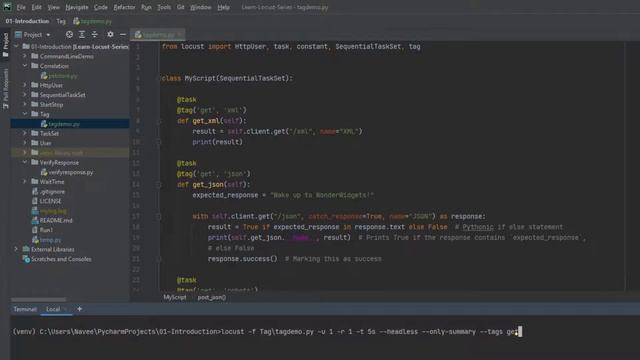Click the Expand All icon in Project panel
Image resolution: width=640 pixels, height=360 pixels.
[x=82, y=35]
